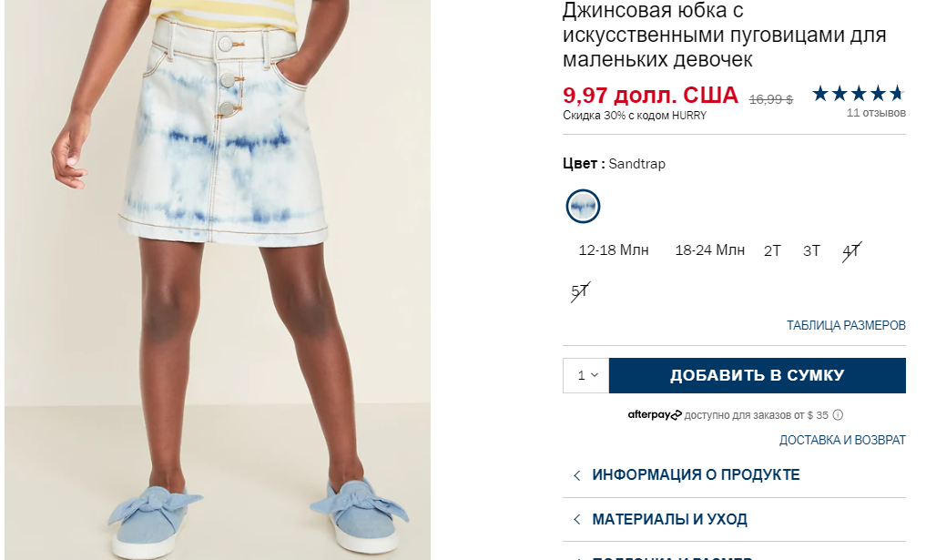The image size is (926, 560).
Task: Open the quantity dropdown showing 1
Action: pyautogui.click(x=585, y=375)
